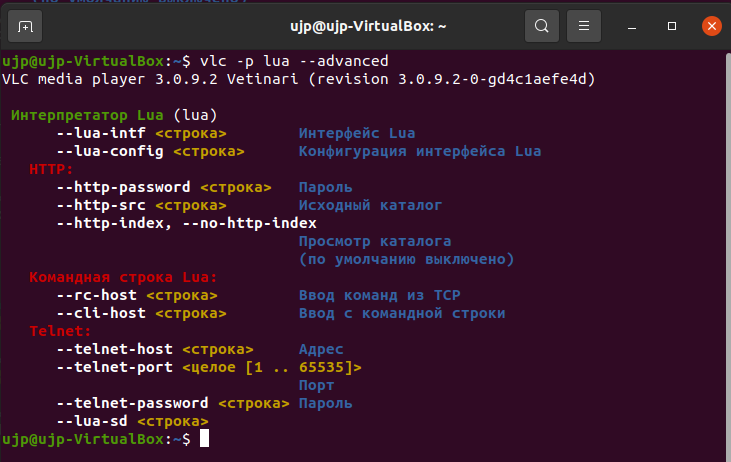Image resolution: width=731 pixels, height=462 pixels.
Task: Click the --http-password option
Action: tap(124, 187)
